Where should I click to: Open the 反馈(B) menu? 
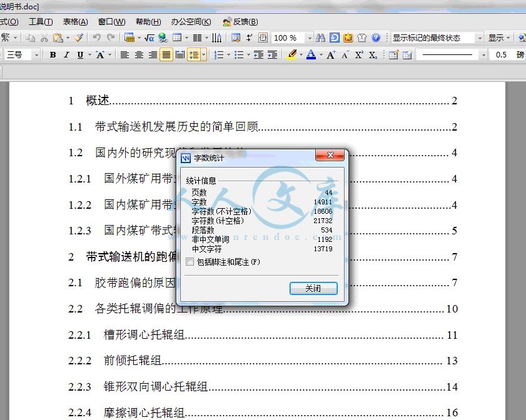241,22
